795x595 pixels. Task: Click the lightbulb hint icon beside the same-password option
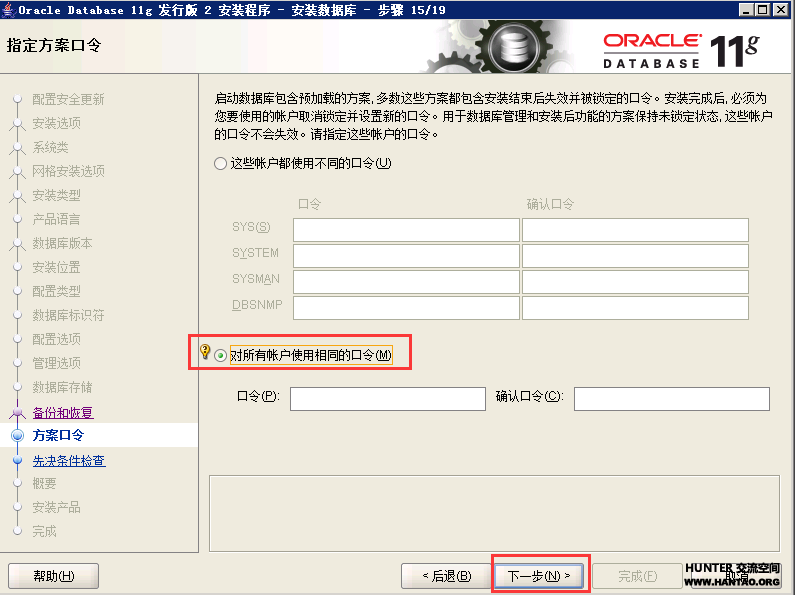tap(205, 353)
